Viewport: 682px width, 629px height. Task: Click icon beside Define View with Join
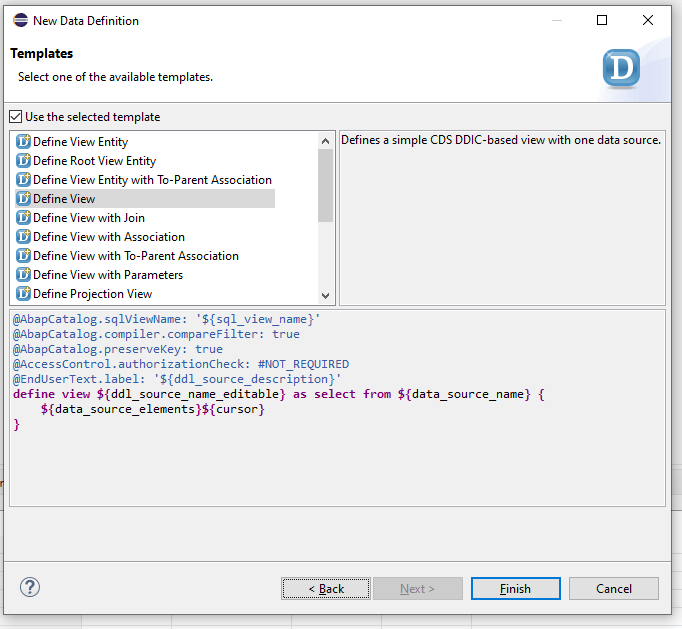coord(24,218)
